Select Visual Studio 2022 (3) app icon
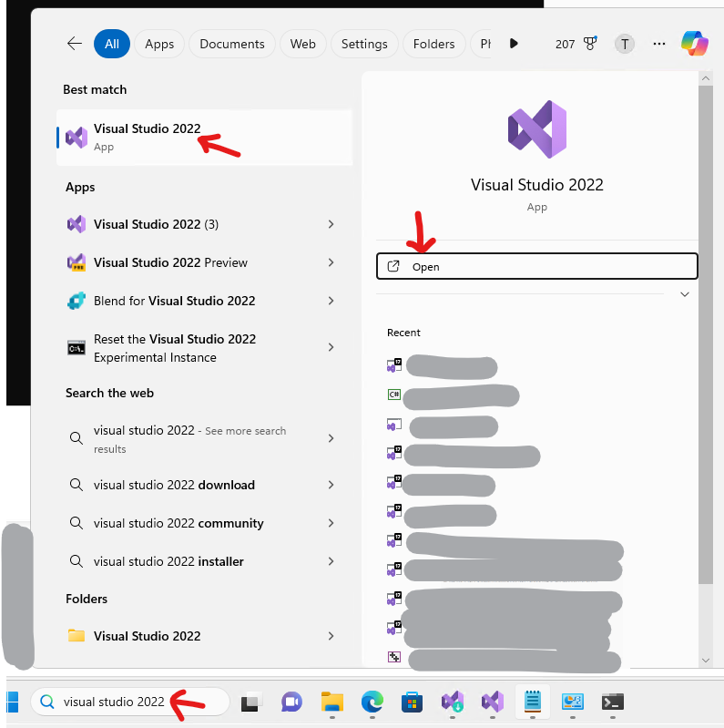Viewport: 724px width, 728px height. [76, 224]
